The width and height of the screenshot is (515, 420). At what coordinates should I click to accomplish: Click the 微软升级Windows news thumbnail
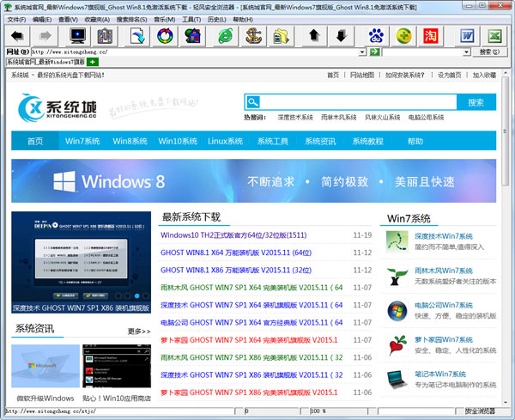point(45,366)
